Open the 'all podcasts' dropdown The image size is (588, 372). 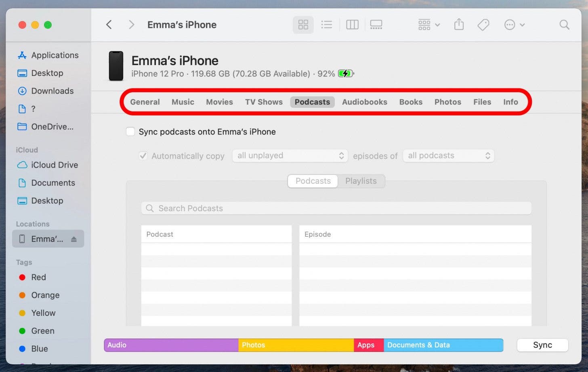click(448, 156)
